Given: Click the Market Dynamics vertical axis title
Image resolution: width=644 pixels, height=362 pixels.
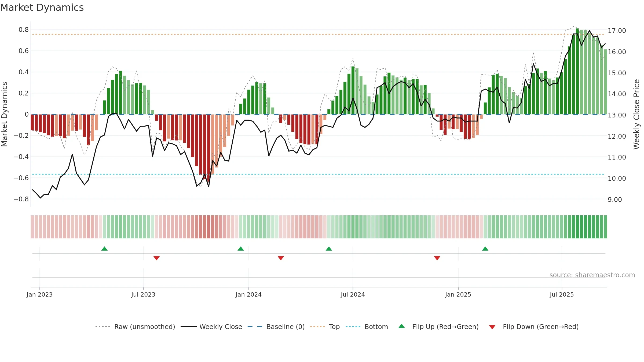Looking at the screenshot, I should (4, 114).
